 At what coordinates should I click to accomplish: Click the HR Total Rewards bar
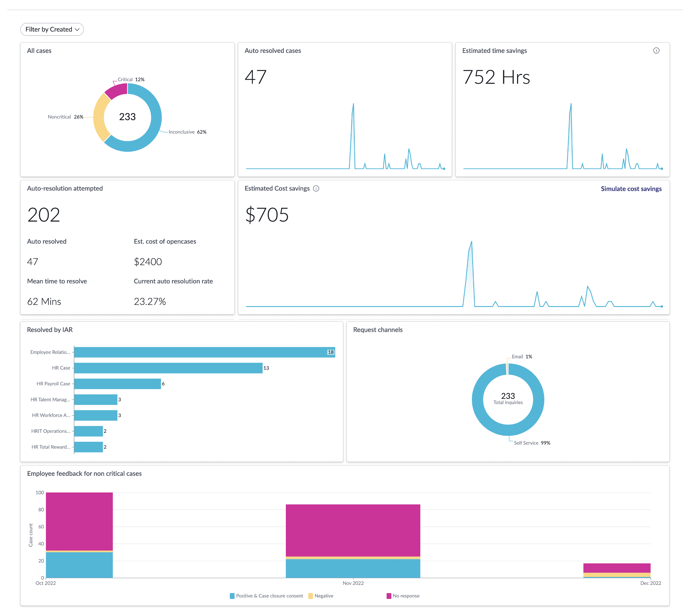click(x=88, y=447)
